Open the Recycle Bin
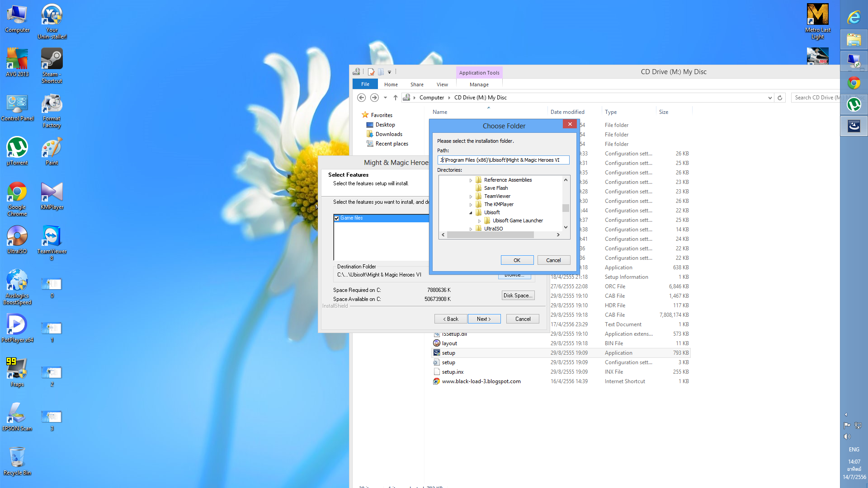The height and width of the screenshot is (488, 868). (x=17, y=457)
